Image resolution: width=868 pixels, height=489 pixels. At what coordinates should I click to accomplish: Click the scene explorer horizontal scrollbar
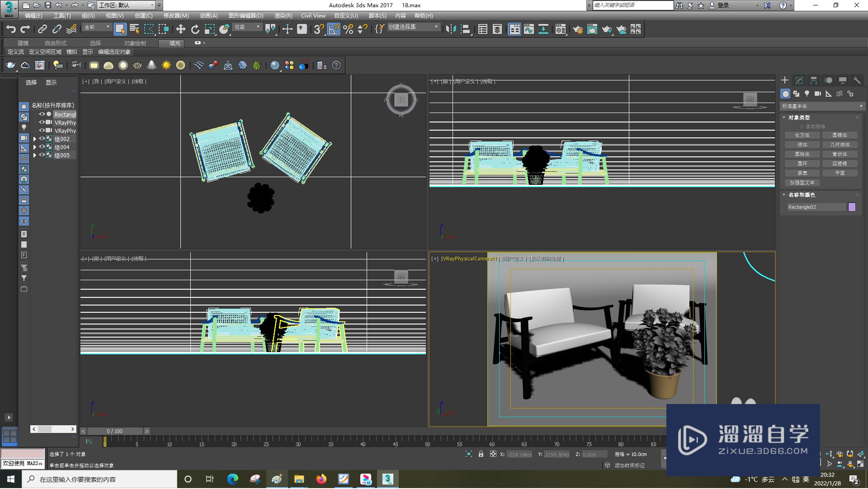53,429
